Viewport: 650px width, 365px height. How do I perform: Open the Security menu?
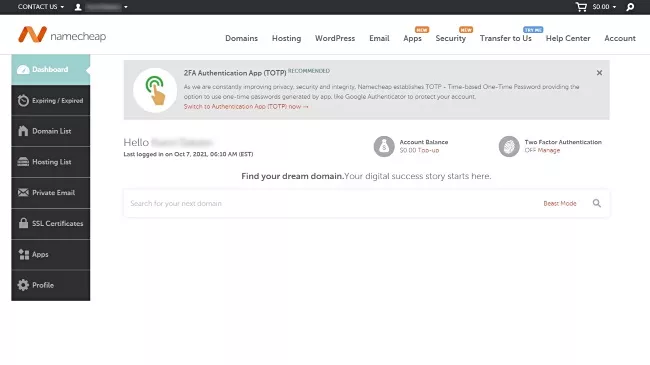[451, 38]
